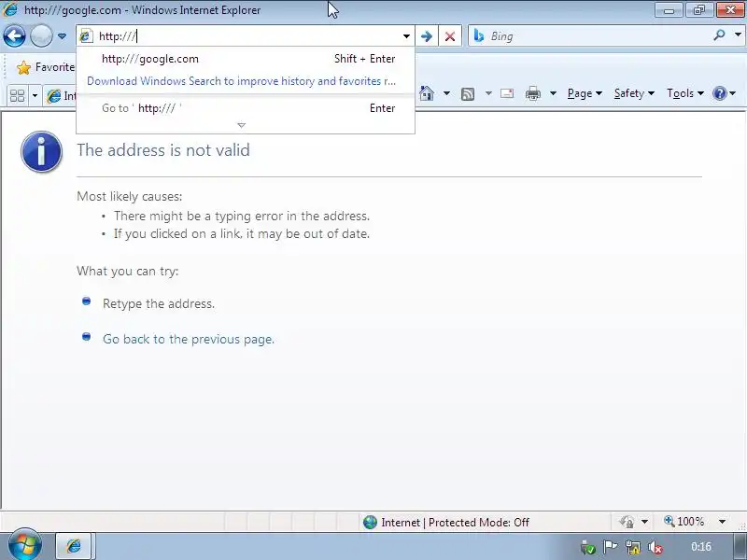Viewport: 747px width, 560px height.
Task: Select http:///google.com suggestion
Action: [x=246, y=59]
